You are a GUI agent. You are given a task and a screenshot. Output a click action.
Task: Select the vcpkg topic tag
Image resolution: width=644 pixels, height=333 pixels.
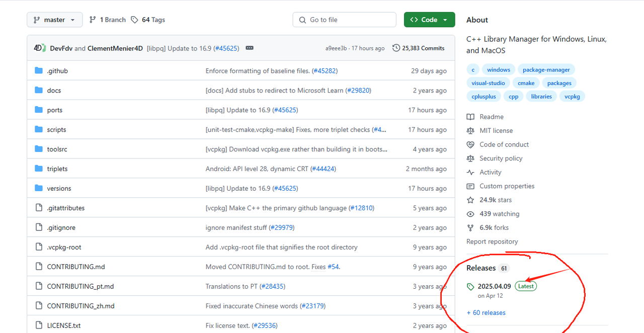coord(572,97)
